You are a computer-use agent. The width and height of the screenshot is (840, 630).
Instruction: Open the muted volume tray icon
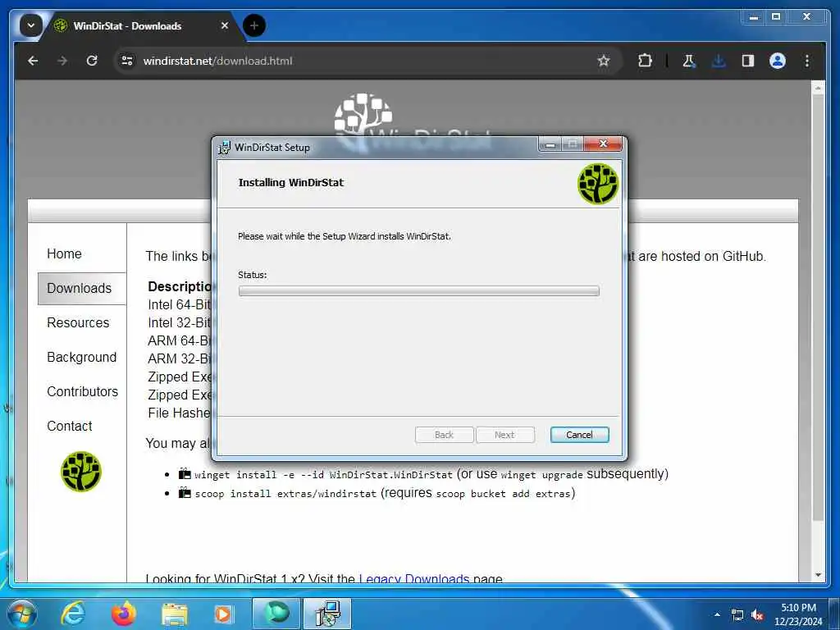[x=757, y=615]
